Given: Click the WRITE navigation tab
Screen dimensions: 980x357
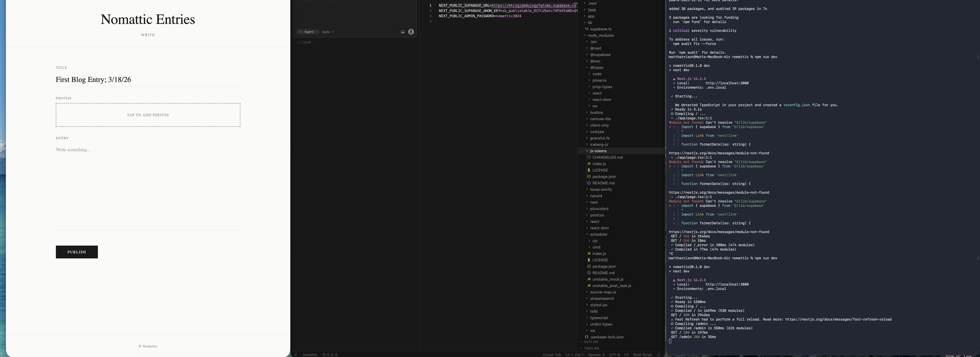Looking at the screenshot, I should pos(148,35).
